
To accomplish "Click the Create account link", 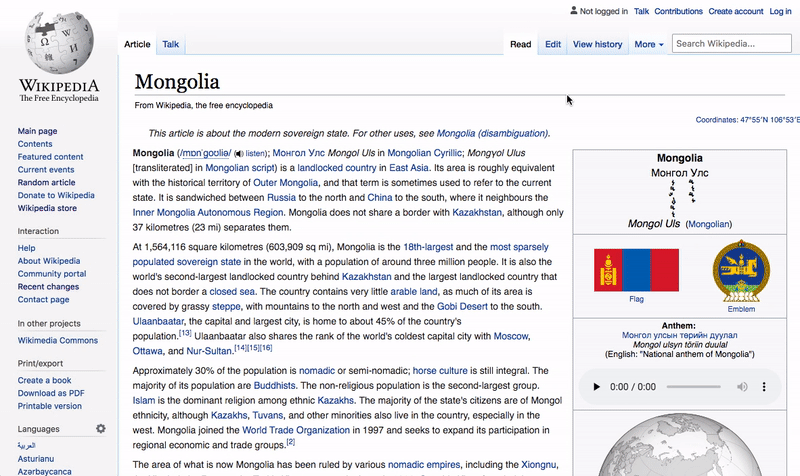I will click(x=736, y=11).
